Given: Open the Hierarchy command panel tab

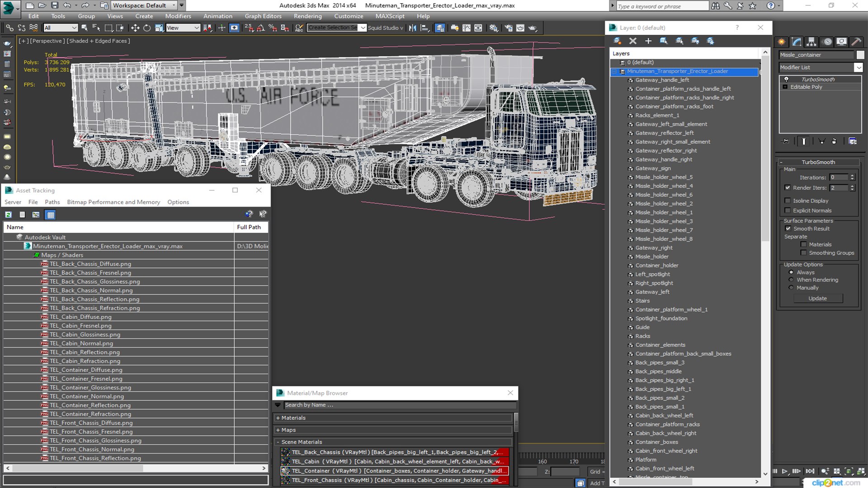Looking at the screenshot, I should point(811,42).
